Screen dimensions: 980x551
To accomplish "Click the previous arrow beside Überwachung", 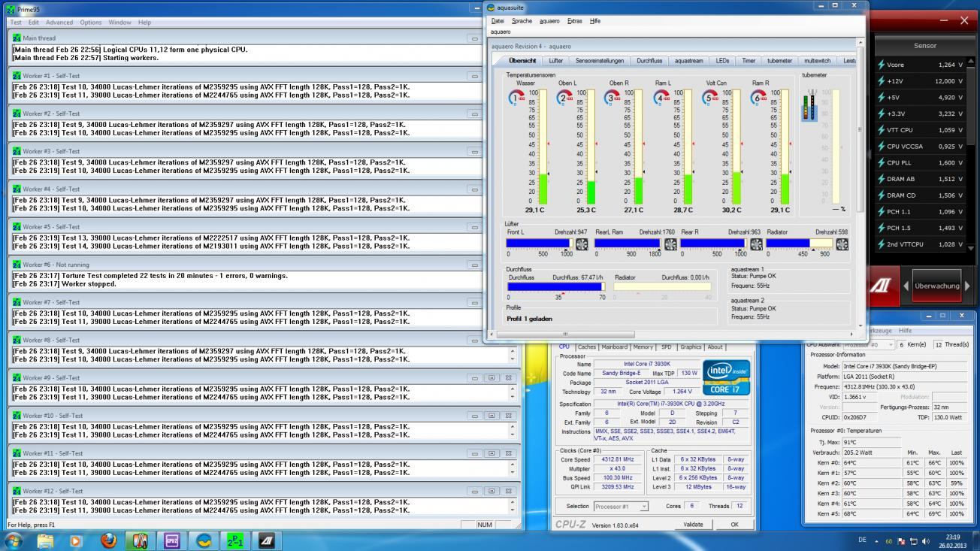I will pyautogui.click(x=906, y=286).
